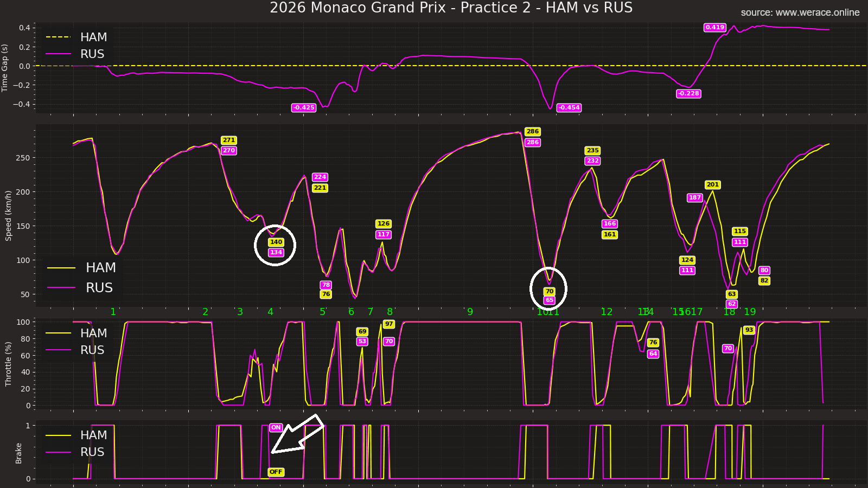Screen dimensions: 868x488
Task: Click the source www.werace.online text
Action: tap(800, 12)
